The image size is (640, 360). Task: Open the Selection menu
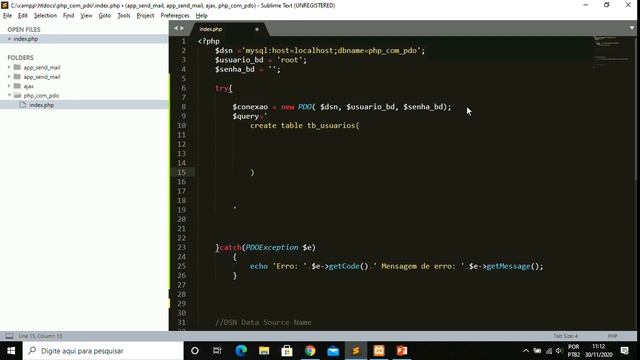click(45, 16)
